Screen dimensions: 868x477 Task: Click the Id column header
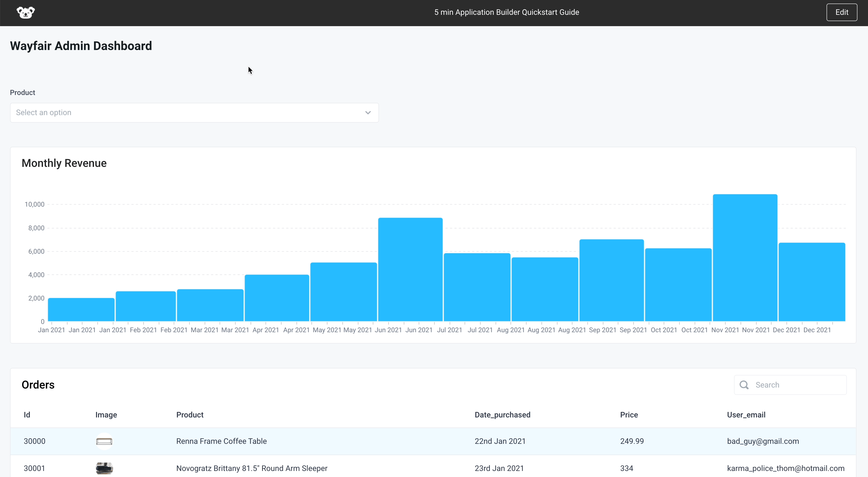(x=27, y=415)
